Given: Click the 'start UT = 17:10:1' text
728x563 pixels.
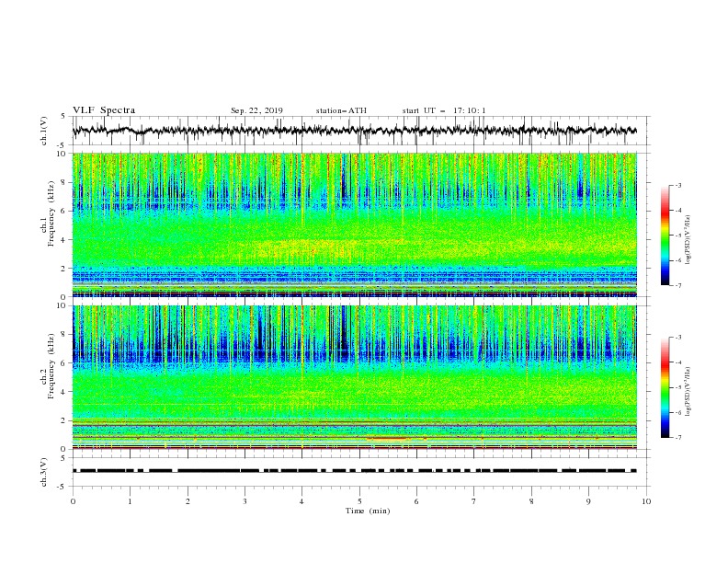Looking at the screenshot, I should point(444,110).
